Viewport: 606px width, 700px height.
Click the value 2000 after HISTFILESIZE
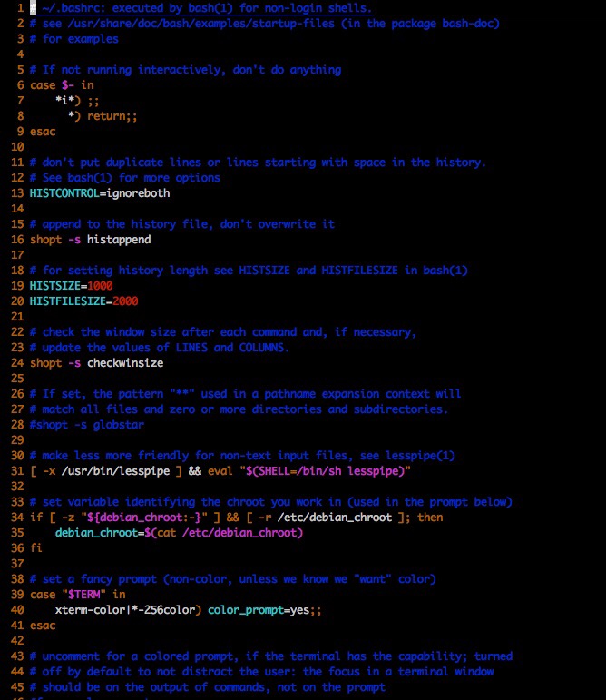132,301
